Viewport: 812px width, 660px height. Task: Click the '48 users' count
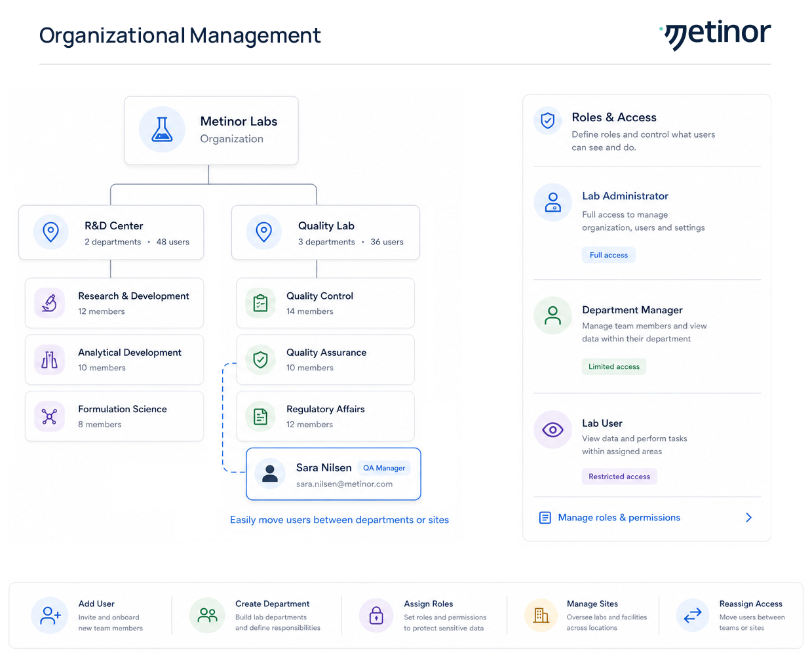click(x=173, y=242)
